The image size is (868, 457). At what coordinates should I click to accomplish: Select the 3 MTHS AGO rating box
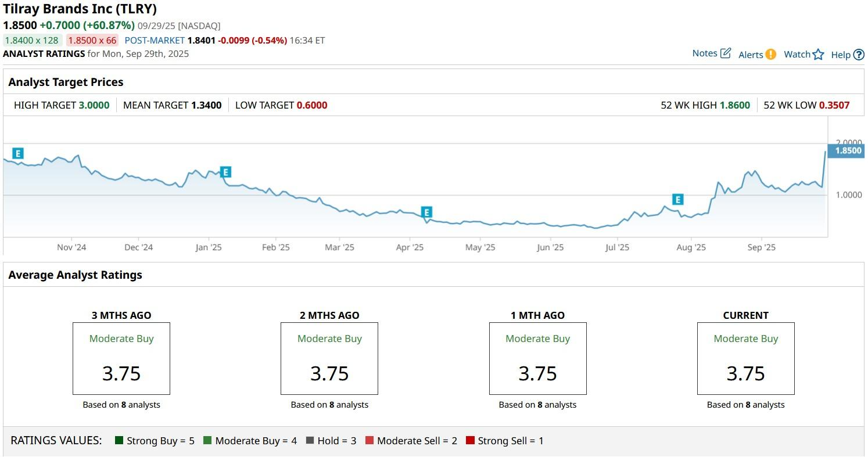click(x=121, y=358)
